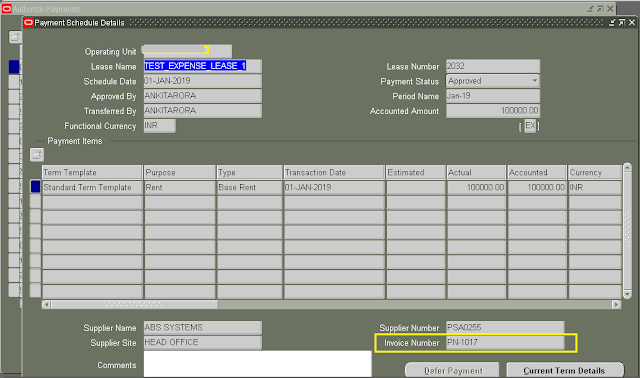Minimize the Payment Schedule Details window
This screenshot has height=378, width=640.
pos(611,22)
